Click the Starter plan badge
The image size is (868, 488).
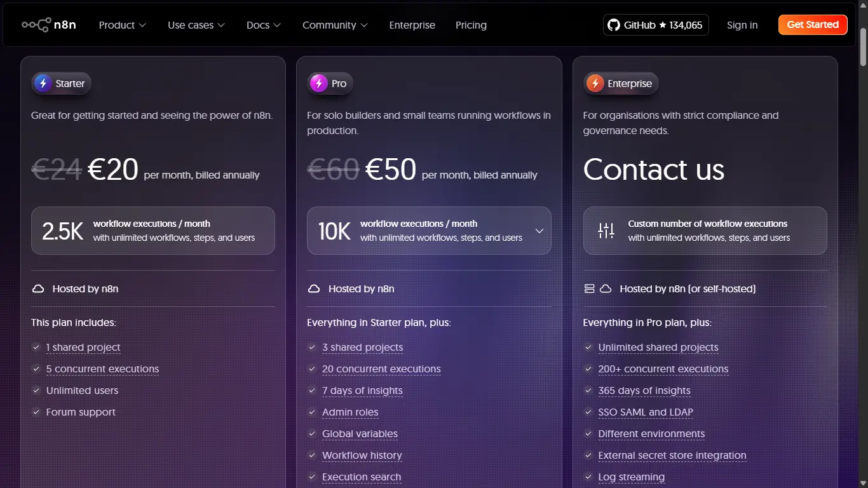coord(62,83)
